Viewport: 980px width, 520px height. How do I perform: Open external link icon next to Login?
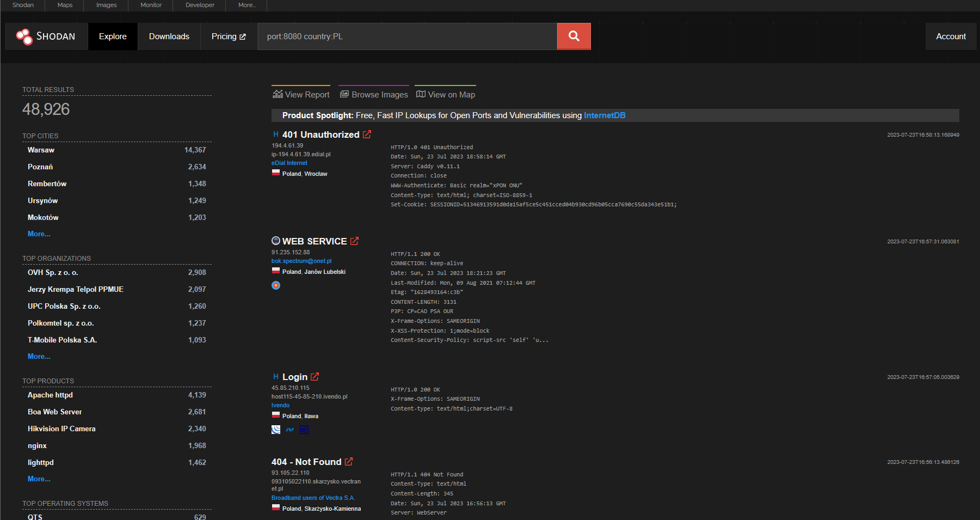[x=315, y=377]
